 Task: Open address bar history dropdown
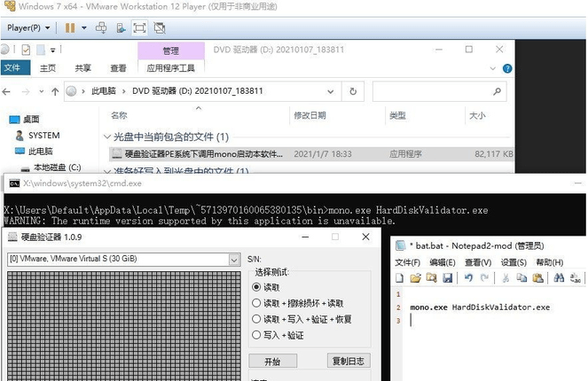click(331, 91)
